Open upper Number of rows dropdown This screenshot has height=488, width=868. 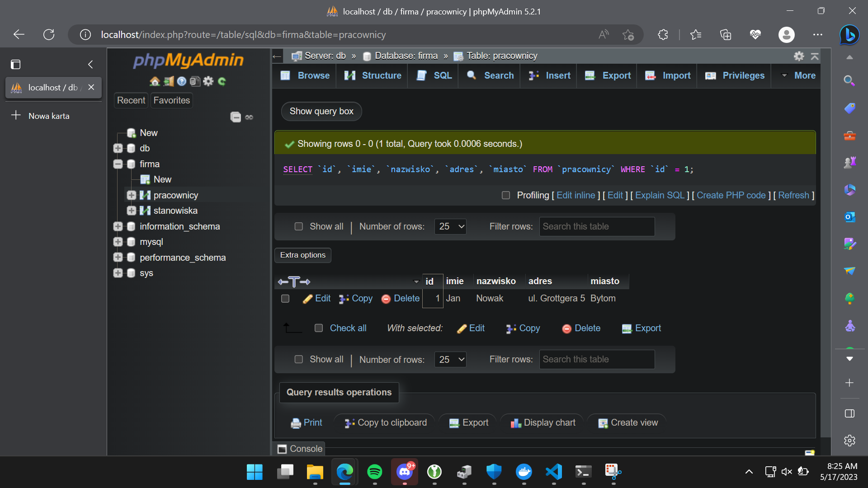[450, 226]
